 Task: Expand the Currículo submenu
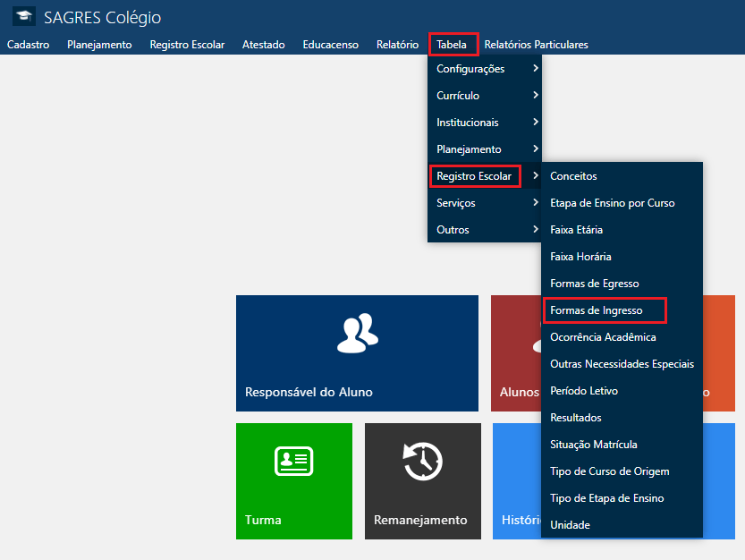click(484, 96)
